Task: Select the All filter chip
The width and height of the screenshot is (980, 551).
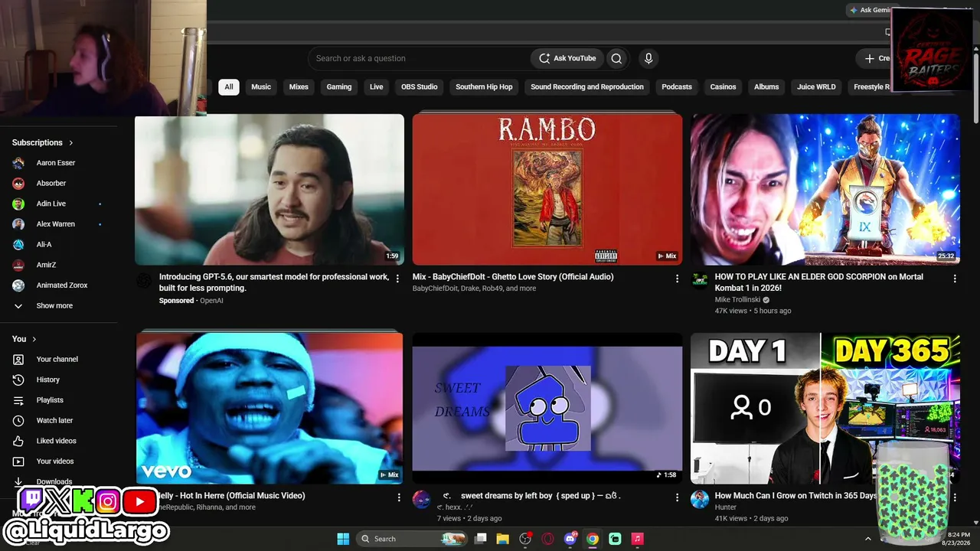Action: pos(229,87)
